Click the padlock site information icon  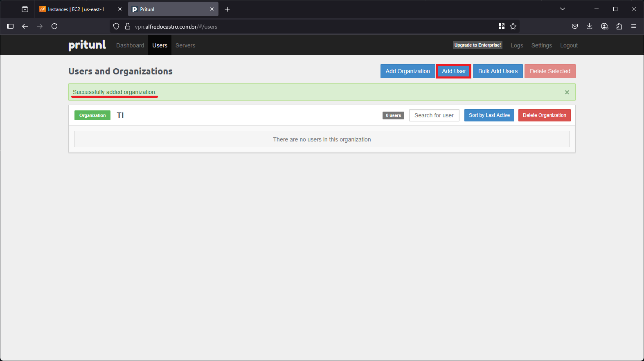pyautogui.click(x=128, y=26)
